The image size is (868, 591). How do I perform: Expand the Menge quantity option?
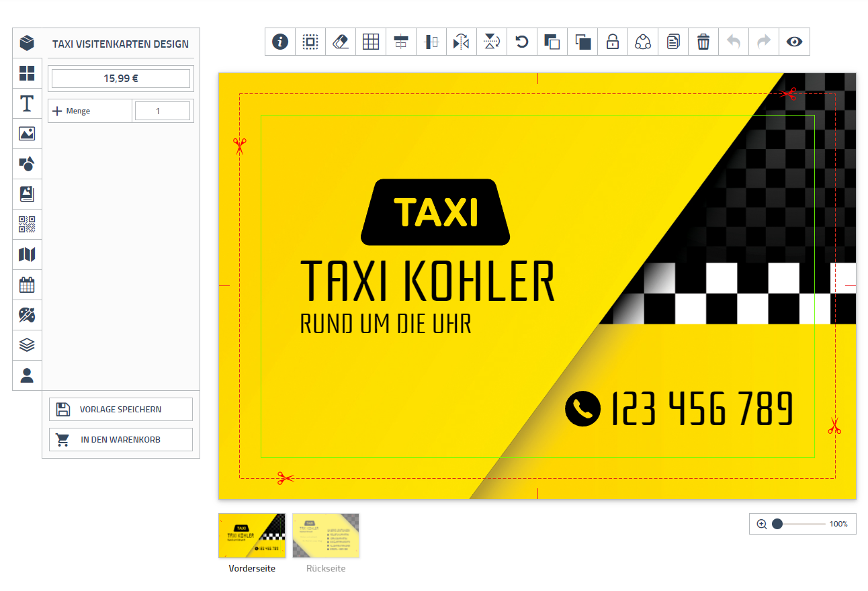tap(58, 111)
